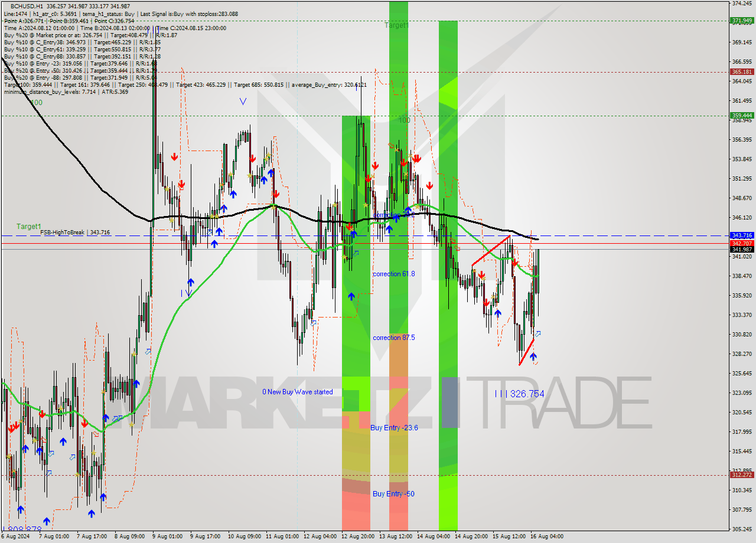Select the blue 343.716 price tag
The height and width of the screenshot is (543, 756).
pos(742,235)
